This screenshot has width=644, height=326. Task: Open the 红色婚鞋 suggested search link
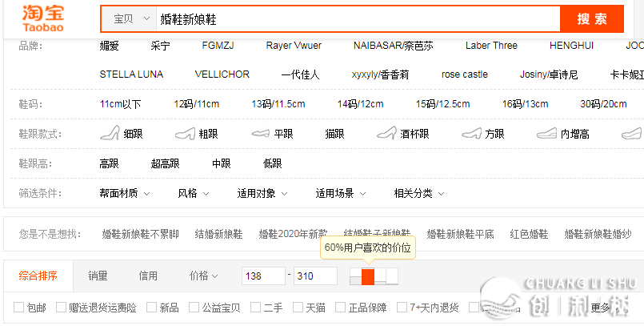529,234
